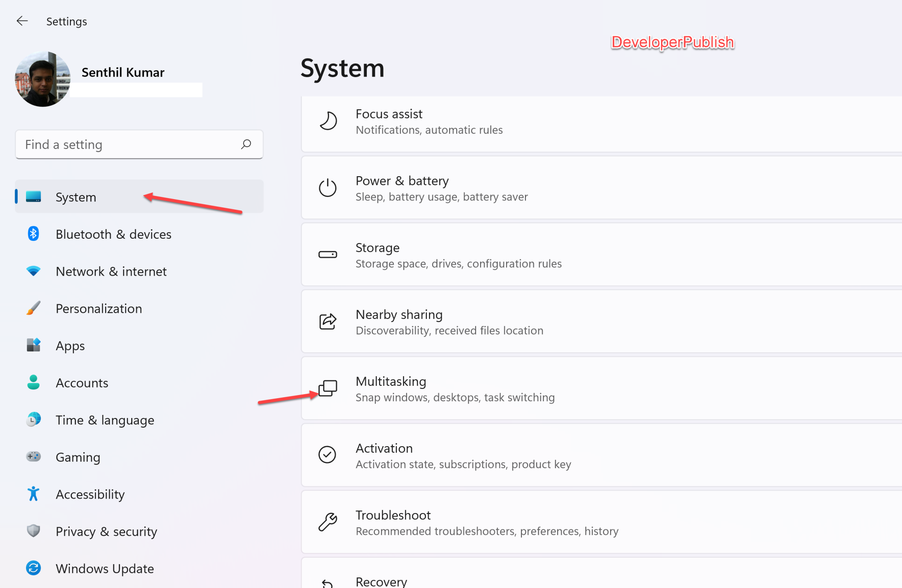The height and width of the screenshot is (588, 902).
Task: Select the Personalization paintbrush icon
Action: click(x=33, y=308)
